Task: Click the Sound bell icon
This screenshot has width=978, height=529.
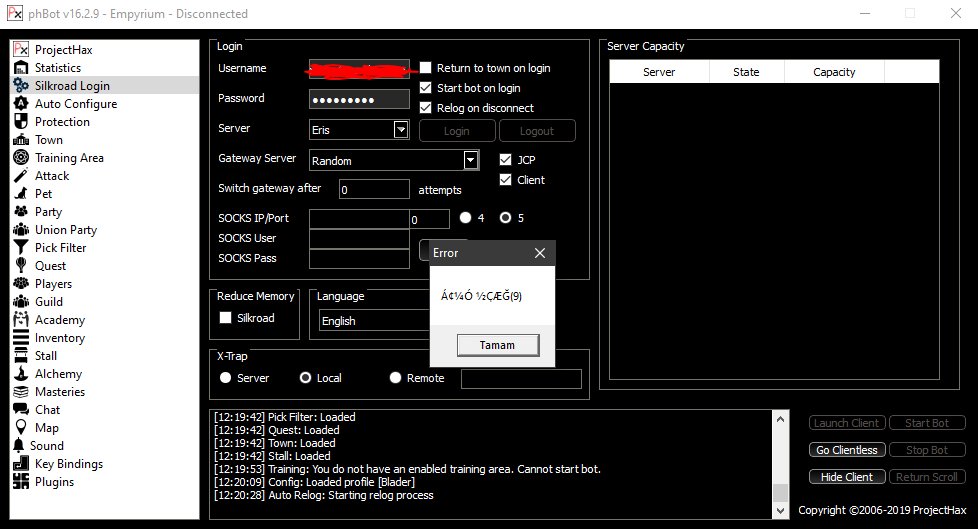Action: pos(21,446)
